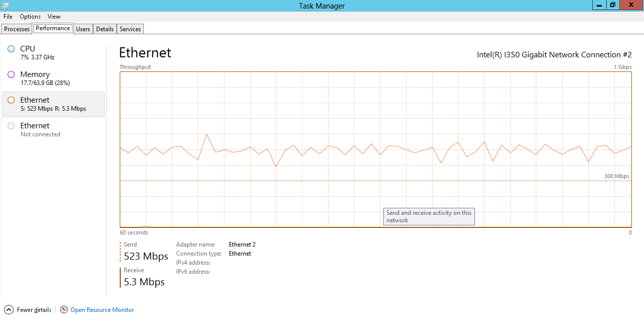The width and height of the screenshot is (644, 322).
Task: Click the IPv6 address label
Action: coord(193,272)
